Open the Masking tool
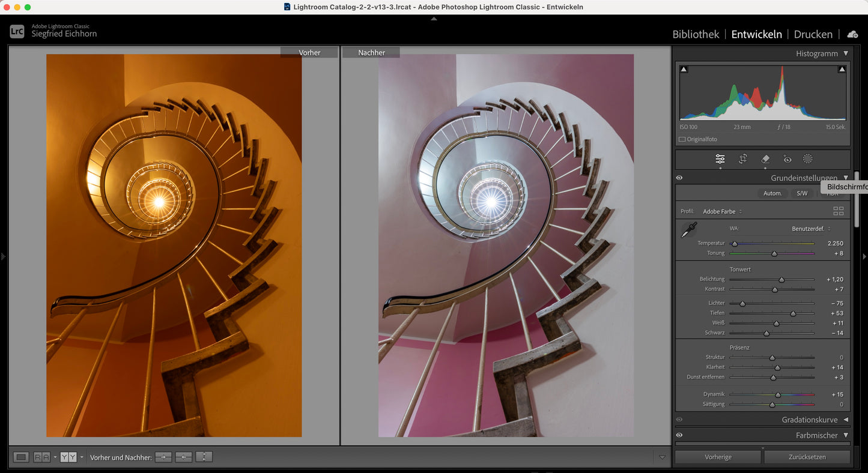This screenshot has width=868, height=473. click(x=808, y=159)
